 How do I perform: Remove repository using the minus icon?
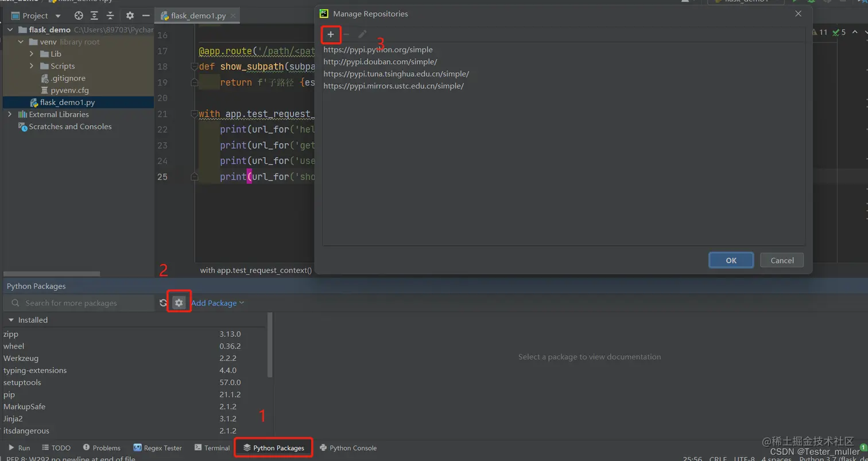pyautogui.click(x=346, y=35)
